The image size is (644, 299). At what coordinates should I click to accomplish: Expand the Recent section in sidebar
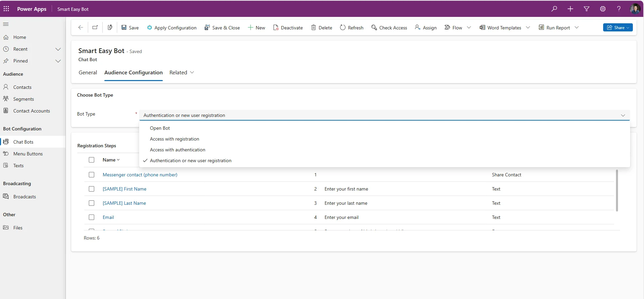click(58, 49)
